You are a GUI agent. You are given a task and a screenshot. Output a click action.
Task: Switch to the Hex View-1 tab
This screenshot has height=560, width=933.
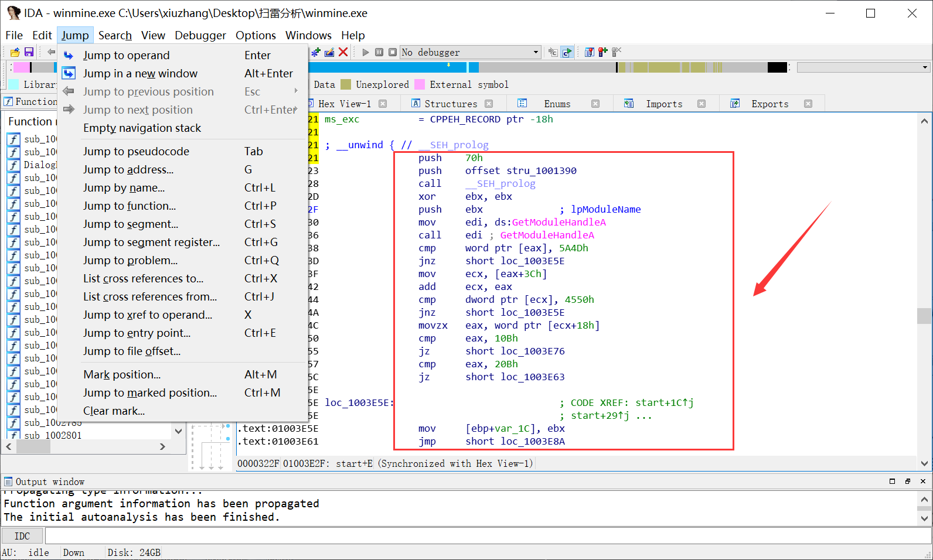tap(345, 104)
